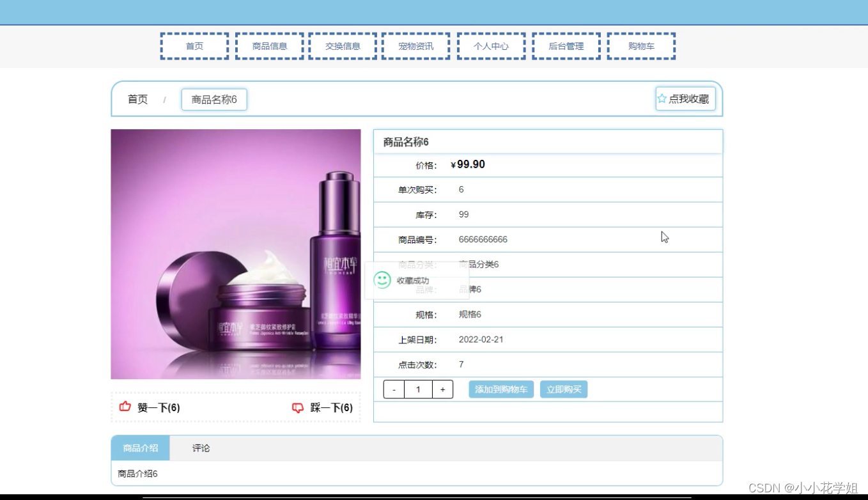Switch to the 评论 tab
Screen dimensions: 868x500
(201, 448)
